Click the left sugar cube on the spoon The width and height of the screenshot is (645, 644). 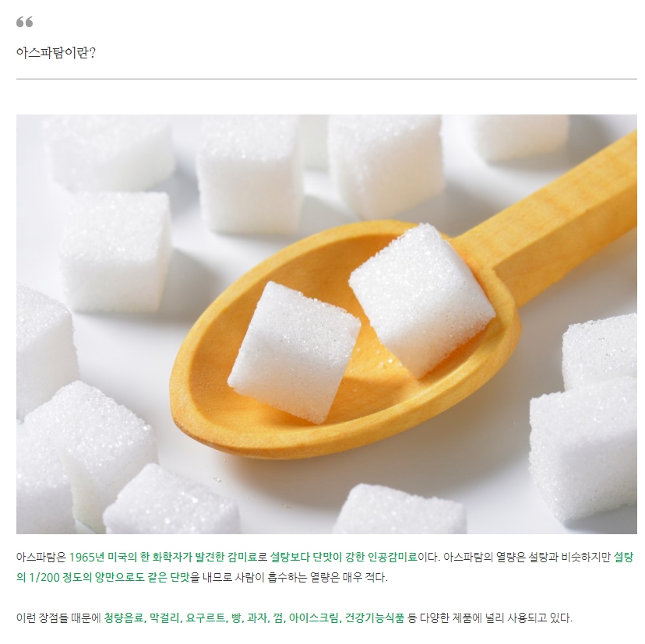(x=294, y=352)
